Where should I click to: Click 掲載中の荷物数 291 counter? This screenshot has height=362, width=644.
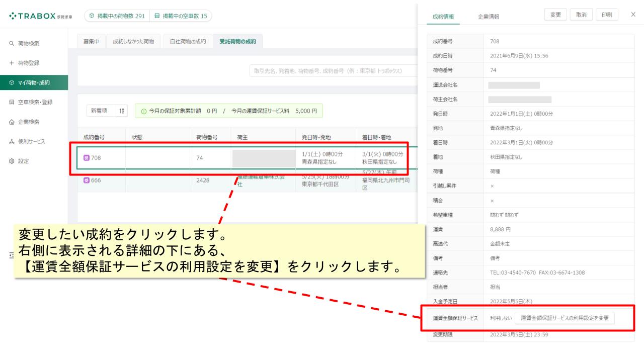tap(117, 16)
